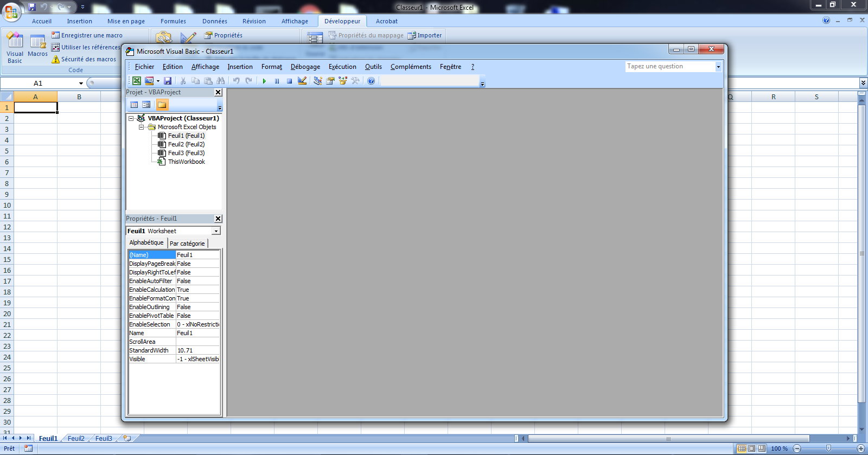
Task: Select ThisWorkbook in project tree
Action: click(187, 162)
